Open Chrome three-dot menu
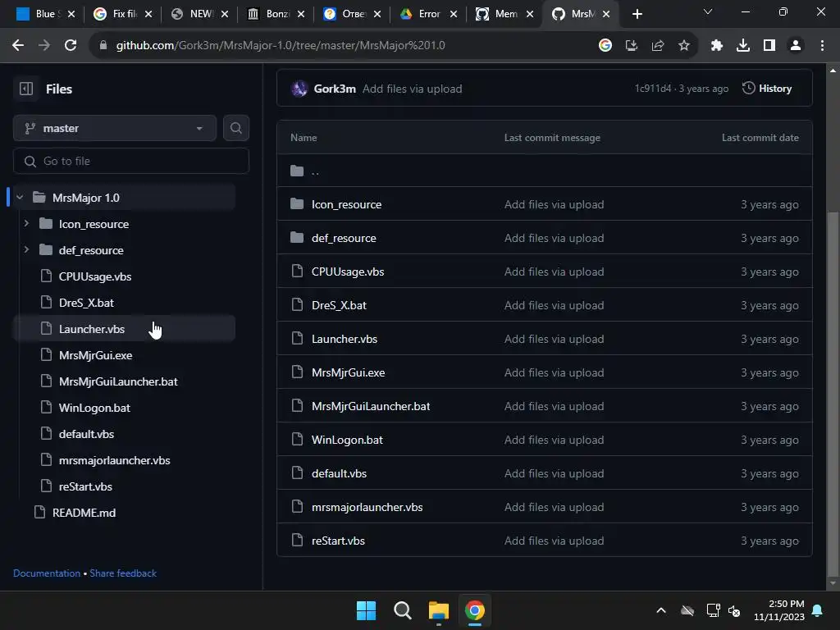The image size is (840, 630). pyautogui.click(x=822, y=46)
